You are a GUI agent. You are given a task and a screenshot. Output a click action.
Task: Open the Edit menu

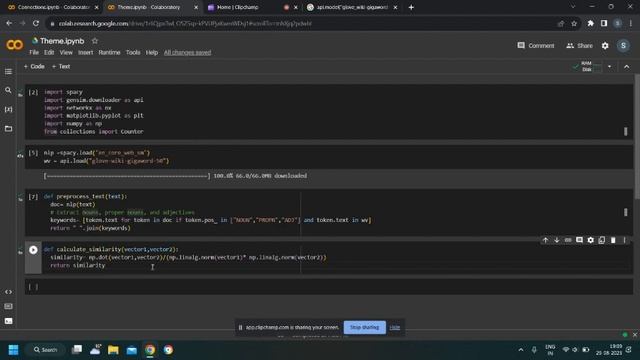click(49, 53)
